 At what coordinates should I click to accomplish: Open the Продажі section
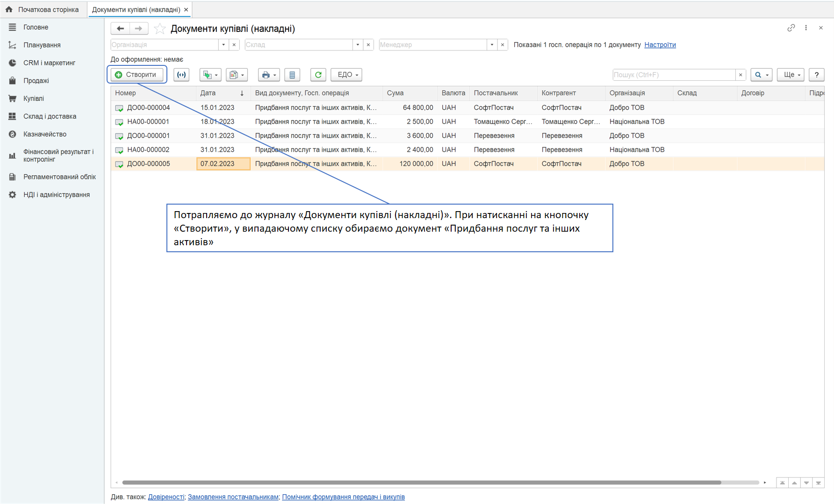click(x=36, y=80)
